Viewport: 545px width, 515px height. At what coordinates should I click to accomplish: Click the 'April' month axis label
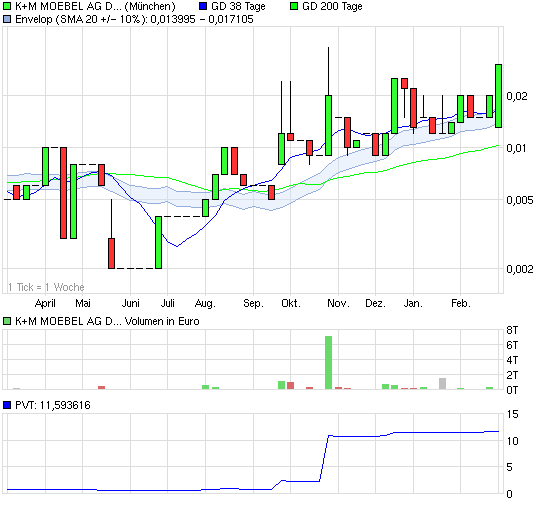45,303
